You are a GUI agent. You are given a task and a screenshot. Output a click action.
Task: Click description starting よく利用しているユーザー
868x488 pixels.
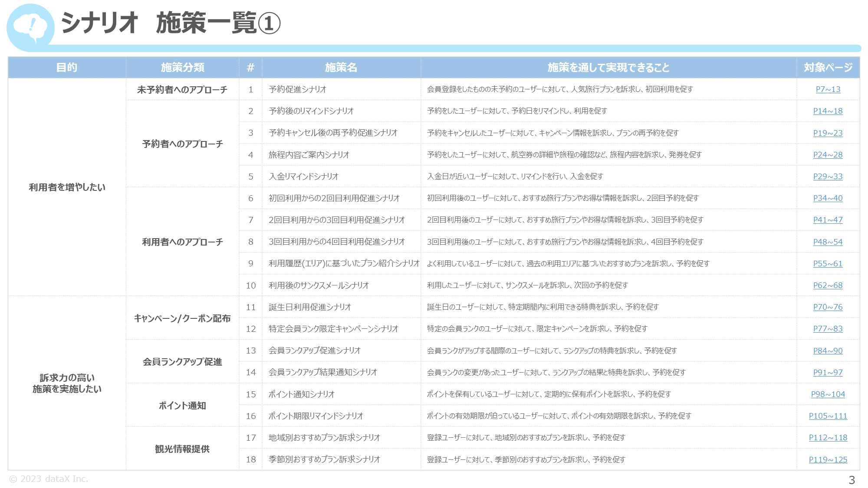(568, 264)
